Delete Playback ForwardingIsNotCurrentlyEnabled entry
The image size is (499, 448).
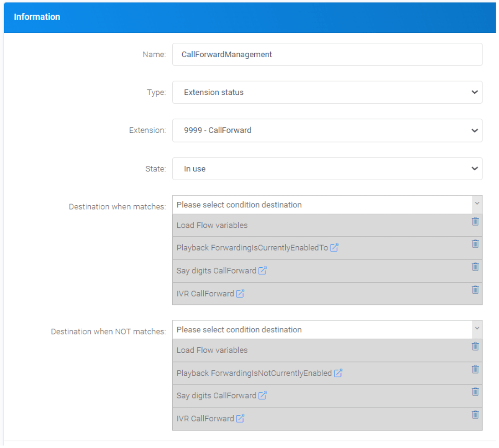pos(475,369)
